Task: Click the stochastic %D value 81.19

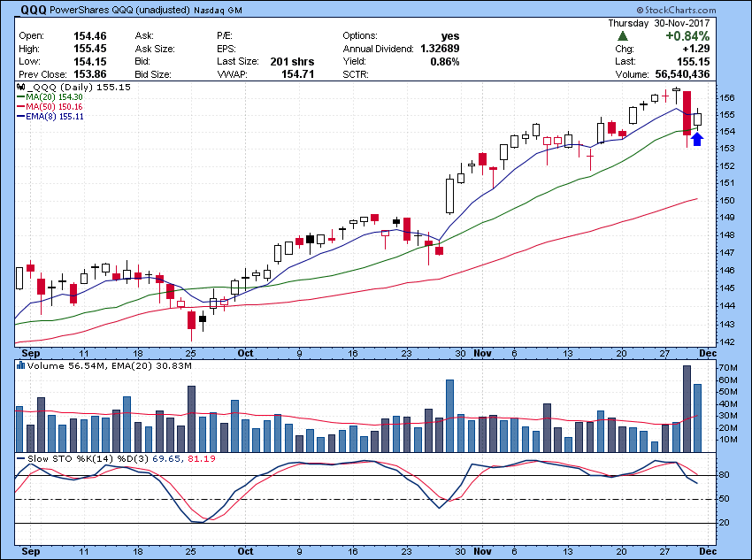Action: (x=202, y=459)
